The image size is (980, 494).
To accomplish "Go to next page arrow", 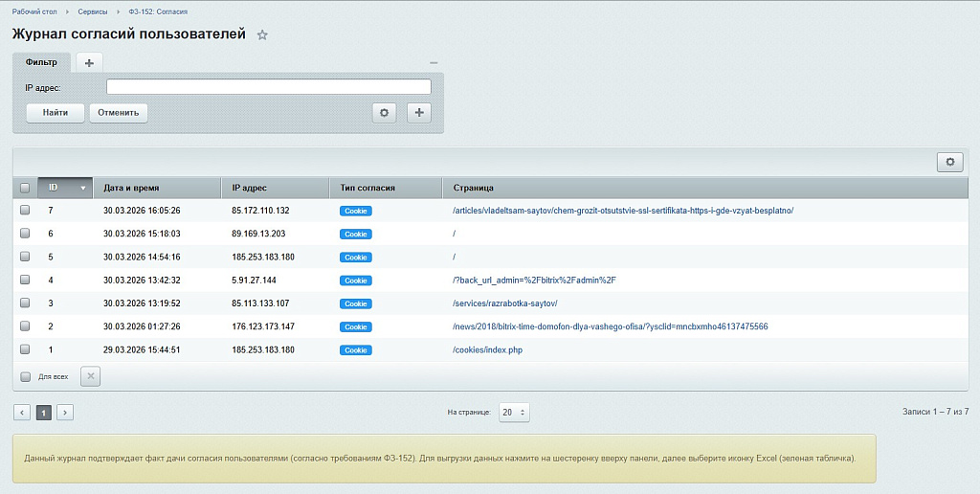I will pyautogui.click(x=65, y=412).
